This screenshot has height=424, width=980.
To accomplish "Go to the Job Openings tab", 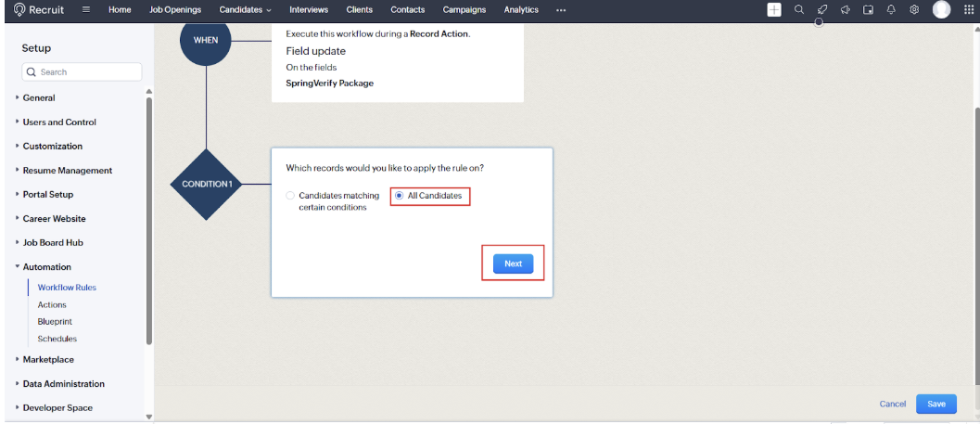I will point(175,9).
